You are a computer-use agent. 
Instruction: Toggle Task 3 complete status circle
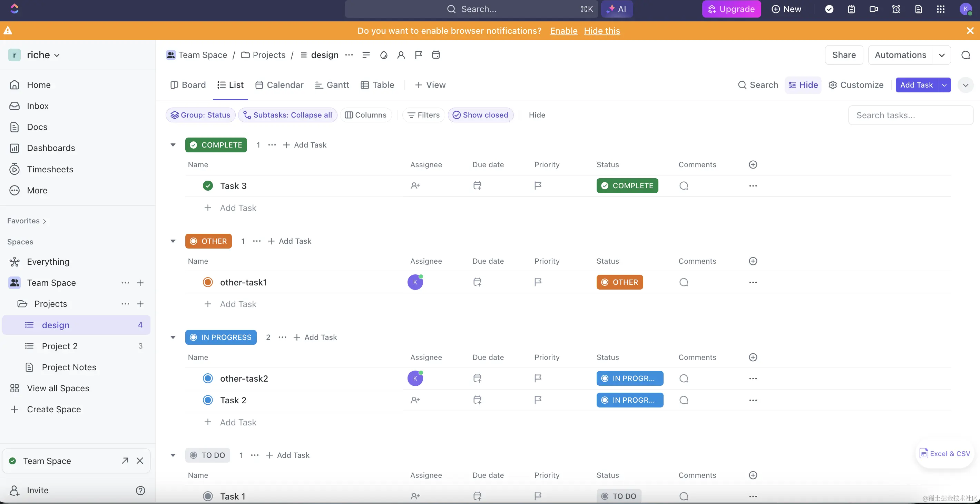pos(208,186)
